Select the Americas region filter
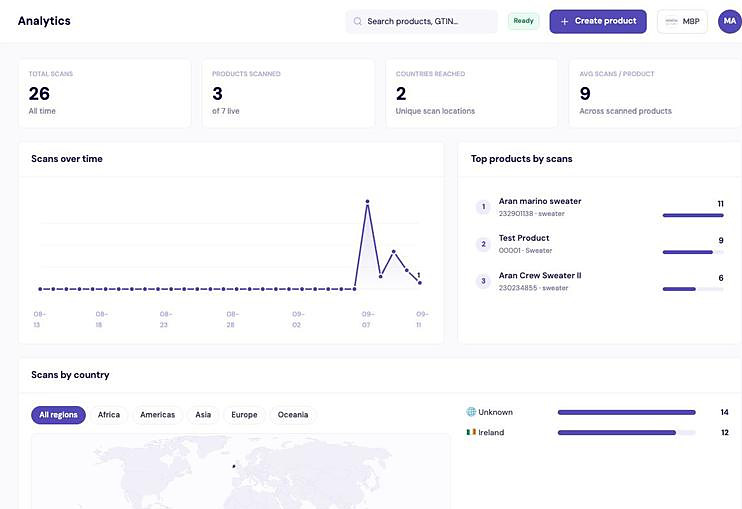Viewport: 742px width, 509px height. 158,415
